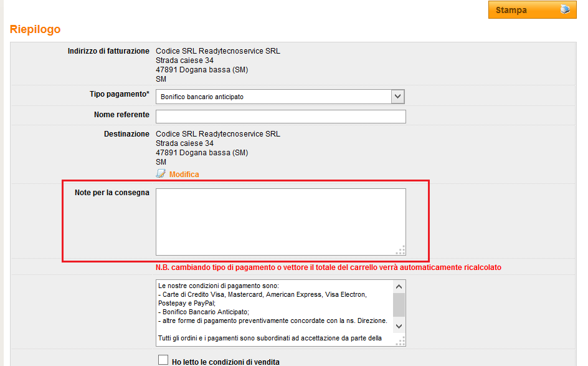The image size is (588, 366).
Task: Click inside Note per la consegna textarea
Action: tap(281, 222)
